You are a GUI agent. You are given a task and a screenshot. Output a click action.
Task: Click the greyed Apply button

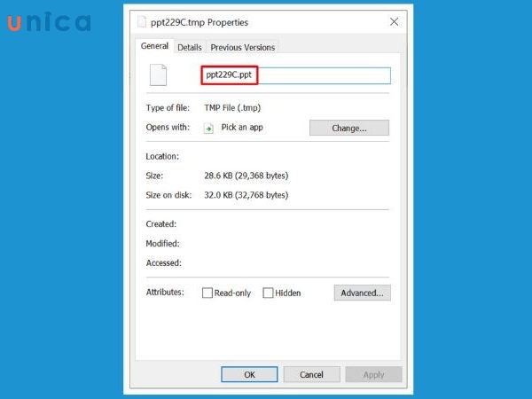(x=373, y=374)
